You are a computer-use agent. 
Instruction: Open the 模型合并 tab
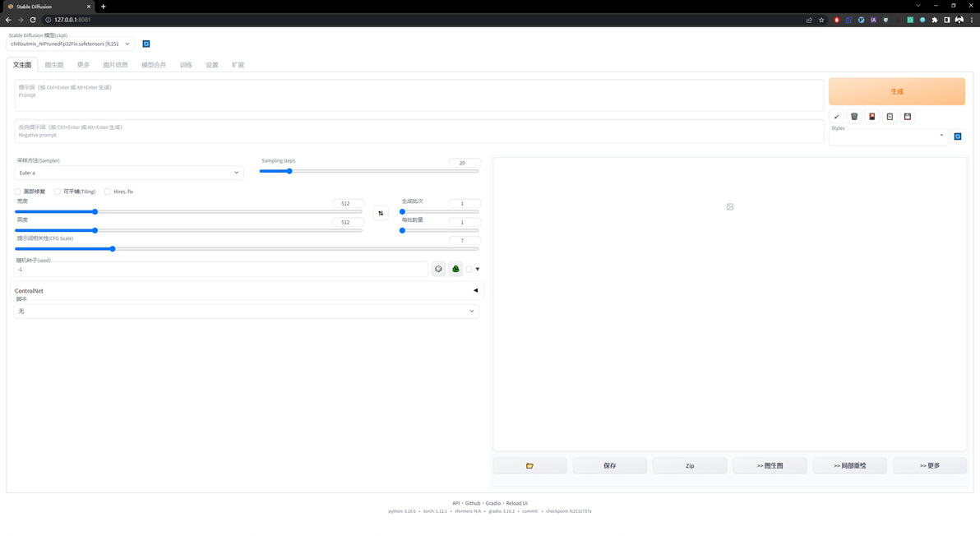tap(154, 65)
